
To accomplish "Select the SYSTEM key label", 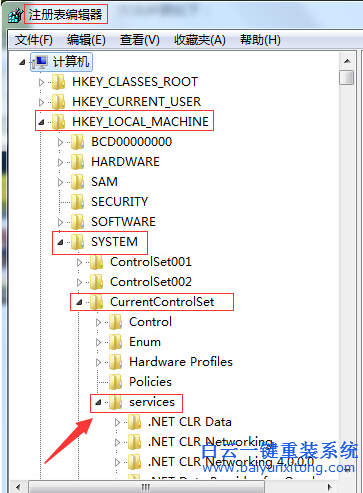I will pos(114,242).
